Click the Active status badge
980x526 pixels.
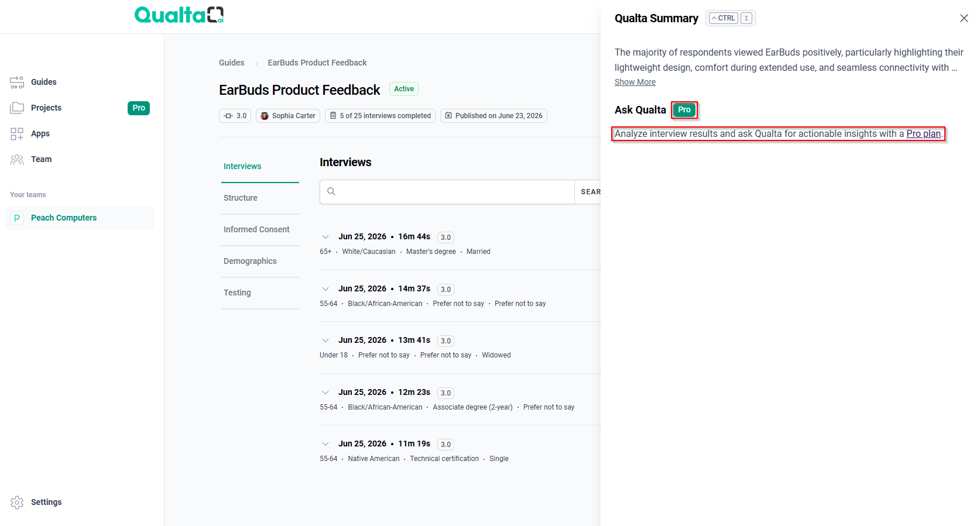tap(404, 89)
